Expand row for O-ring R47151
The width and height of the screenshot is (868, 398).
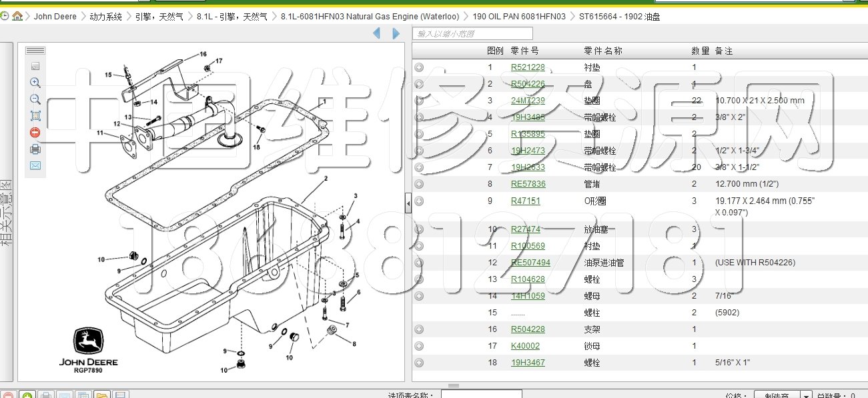(x=419, y=201)
